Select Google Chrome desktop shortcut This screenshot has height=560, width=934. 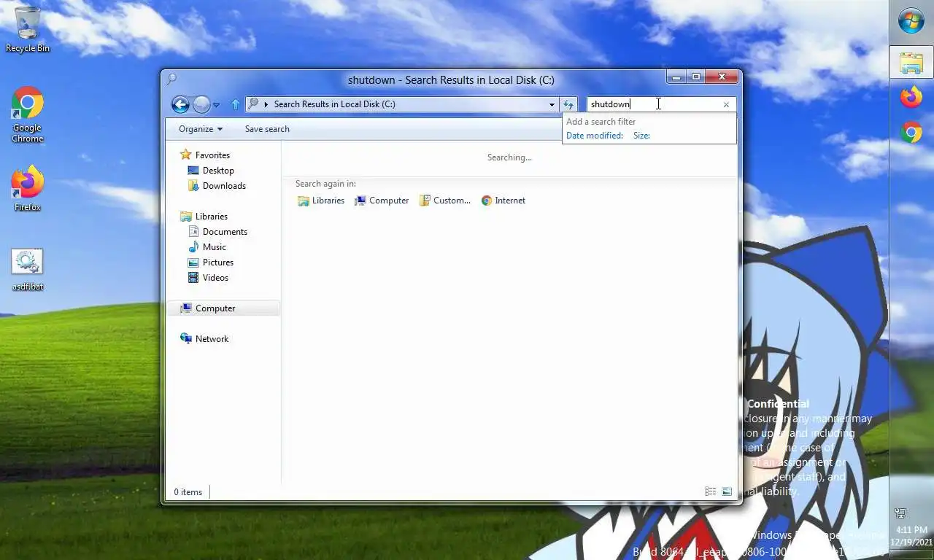coord(27,114)
